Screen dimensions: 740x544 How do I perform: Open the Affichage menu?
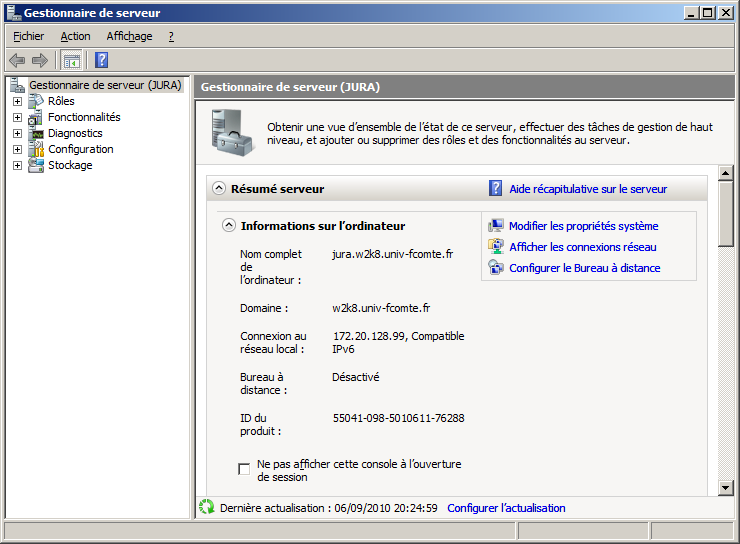tap(129, 36)
